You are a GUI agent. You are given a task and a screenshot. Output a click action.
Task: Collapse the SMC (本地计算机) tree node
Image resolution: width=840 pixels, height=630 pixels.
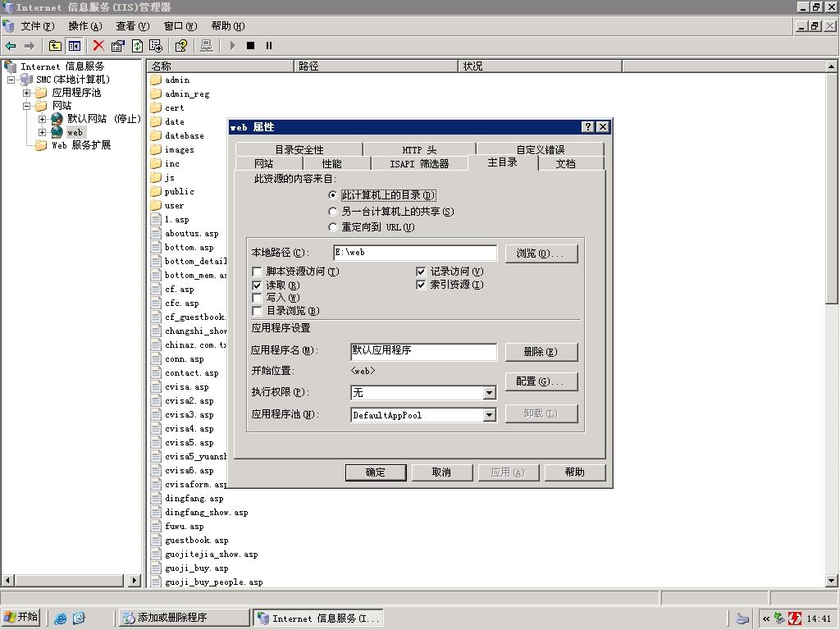(11, 80)
